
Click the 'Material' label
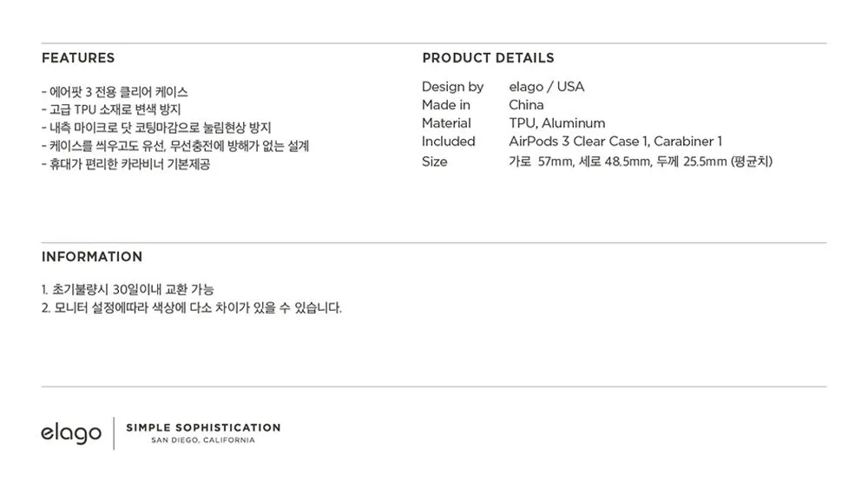click(446, 123)
